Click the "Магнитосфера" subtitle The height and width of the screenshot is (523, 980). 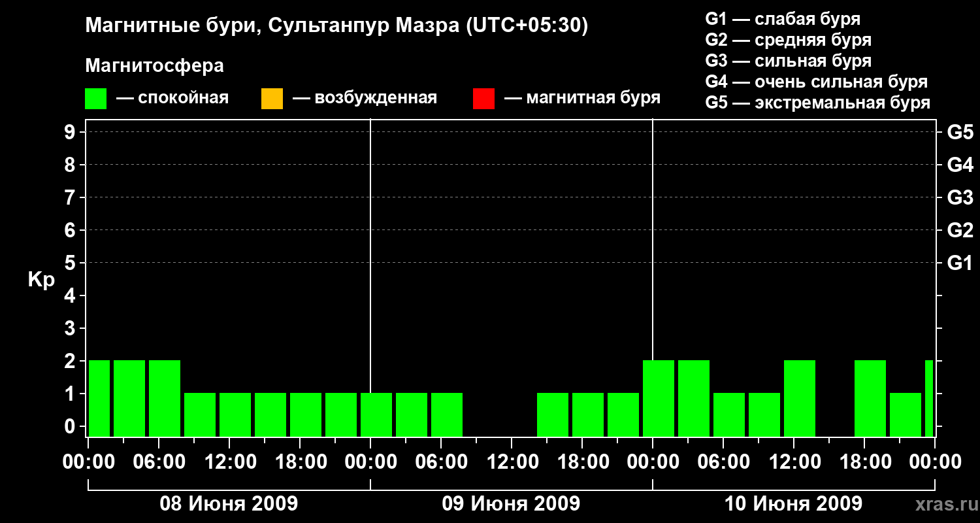(155, 66)
